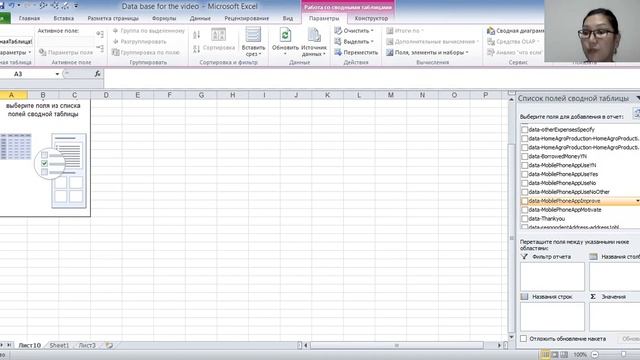Check the data-MobilePhoneAppUseNo field
This screenshot has width=640, height=360.
click(524, 183)
